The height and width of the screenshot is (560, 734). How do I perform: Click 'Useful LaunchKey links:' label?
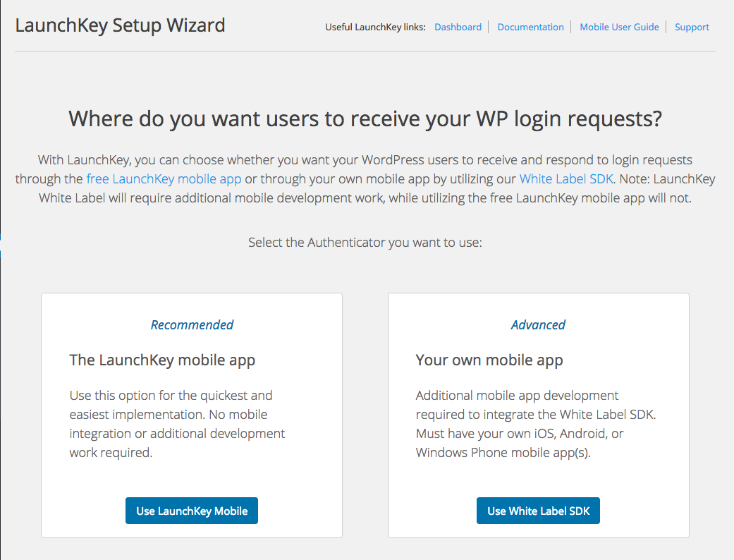[375, 28]
